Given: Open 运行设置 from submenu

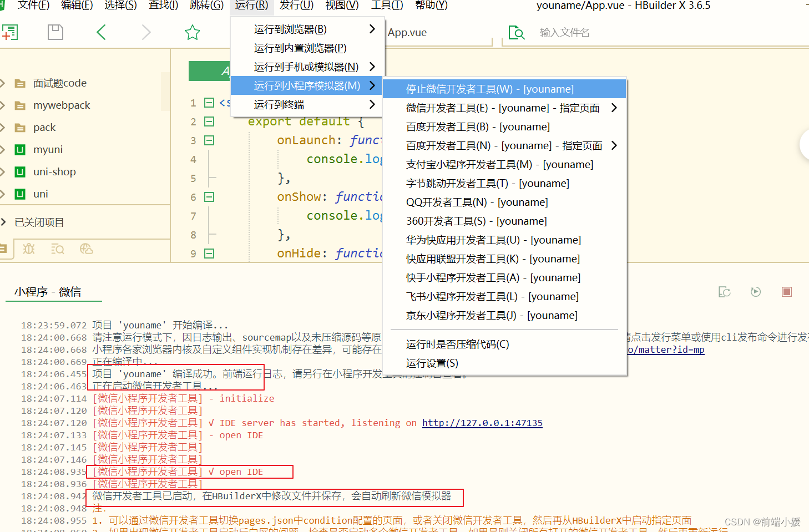Looking at the screenshot, I should coord(504,363).
